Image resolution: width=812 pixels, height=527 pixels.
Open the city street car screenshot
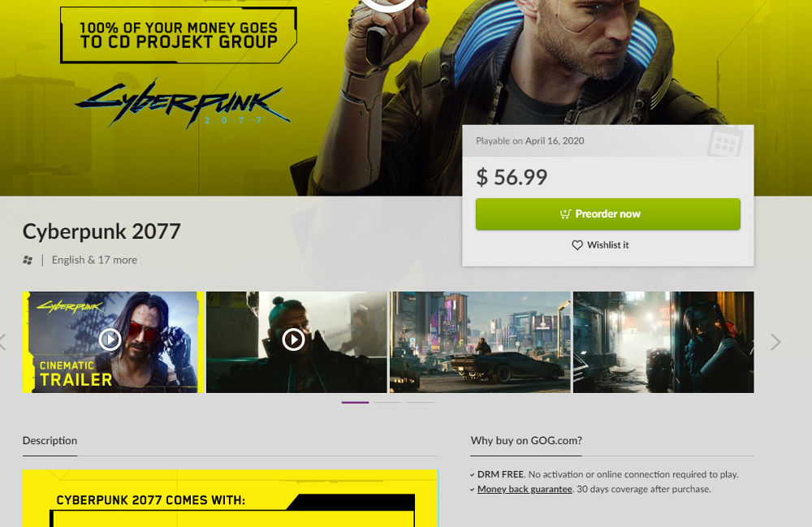click(480, 342)
